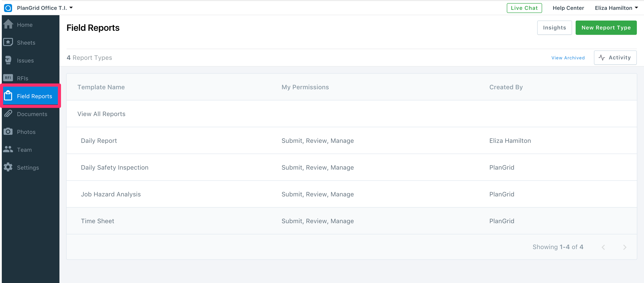644x283 pixels.
Task: Click View Archived link
Action: pyautogui.click(x=568, y=58)
